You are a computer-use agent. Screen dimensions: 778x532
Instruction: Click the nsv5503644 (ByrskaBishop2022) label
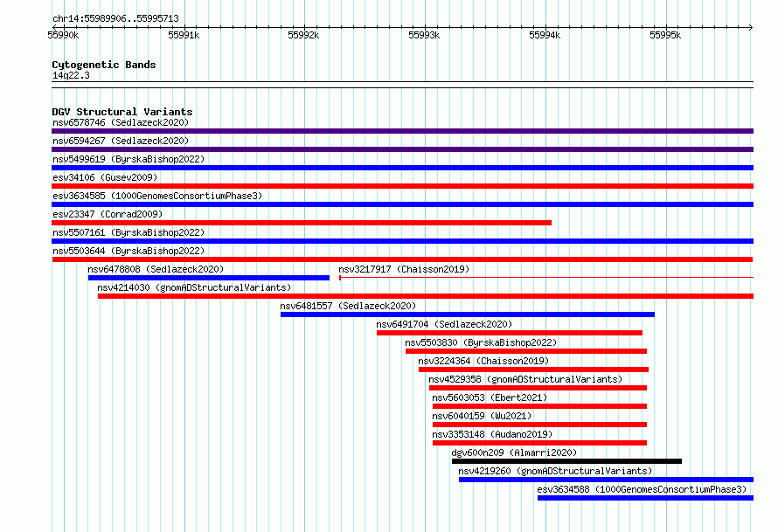[129, 251]
